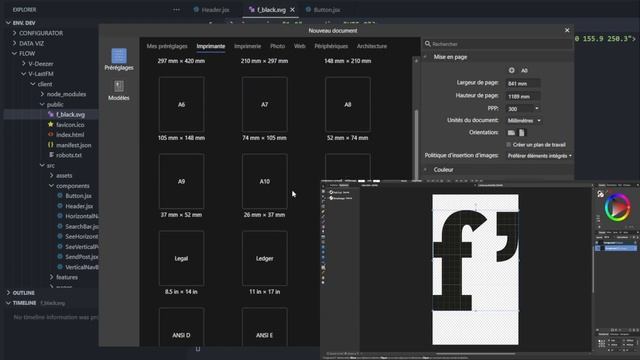This screenshot has width=640, height=360.
Task: Enable the Créer un plan de travail checkbox
Action: (x=509, y=144)
